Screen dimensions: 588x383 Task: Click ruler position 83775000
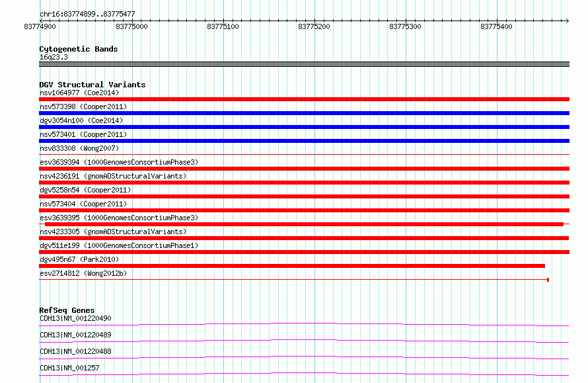click(131, 26)
